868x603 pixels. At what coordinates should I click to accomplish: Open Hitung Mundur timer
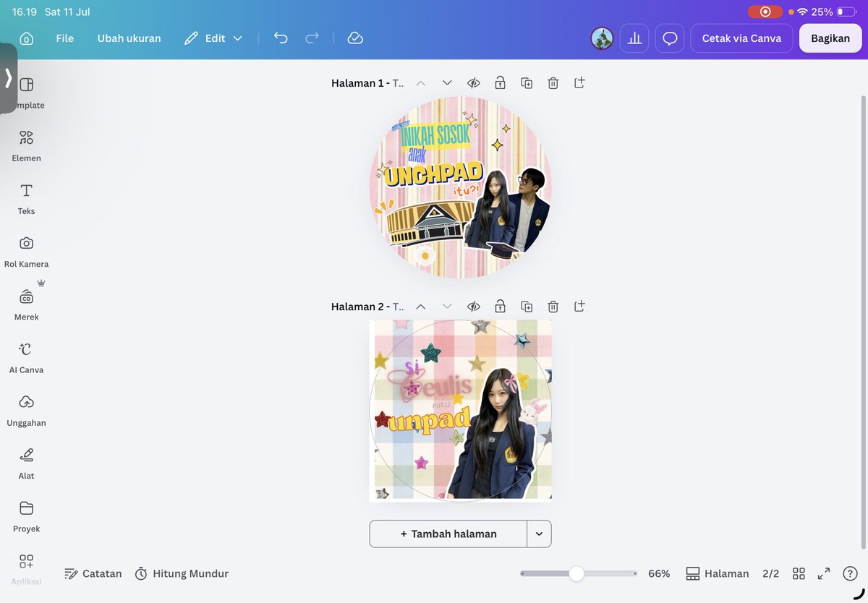pos(182,573)
